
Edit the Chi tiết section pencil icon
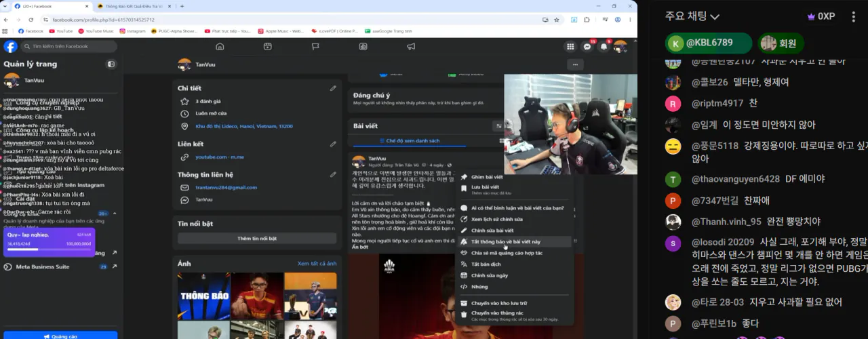pos(333,88)
